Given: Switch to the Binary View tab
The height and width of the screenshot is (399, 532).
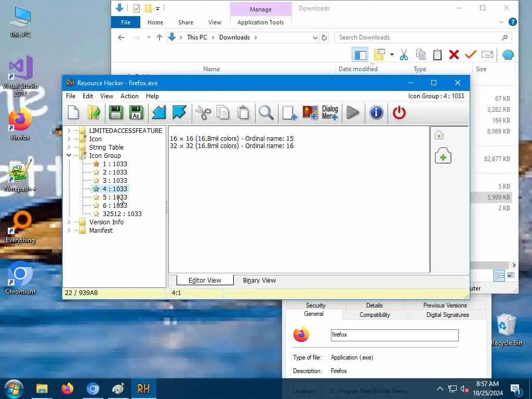Looking at the screenshot, I should coord(259,280).
